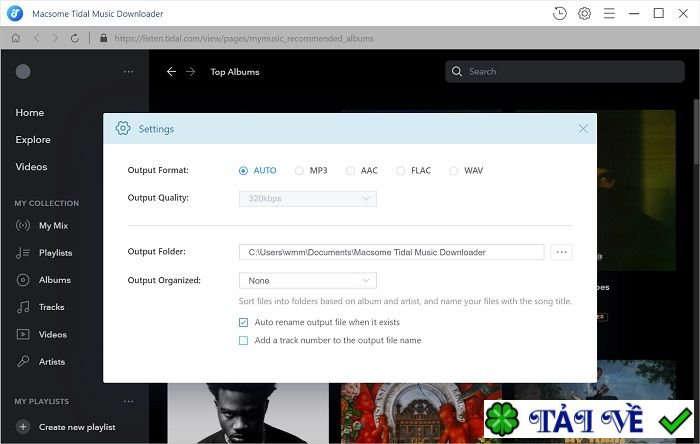Go to browser home icon
The image size is (700, 444).
pyautogui.click(x=16, y=38)
